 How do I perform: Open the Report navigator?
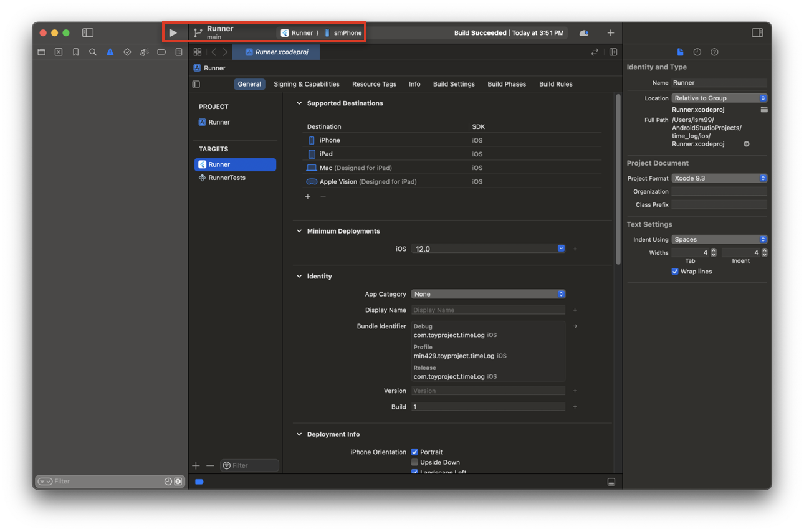[x=179, y=52]
